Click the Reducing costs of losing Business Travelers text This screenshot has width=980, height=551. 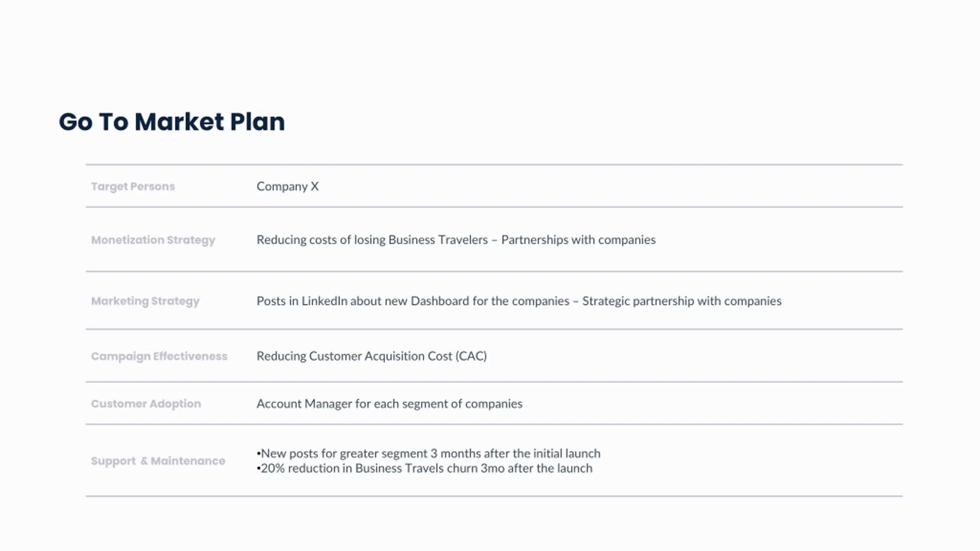372,240
